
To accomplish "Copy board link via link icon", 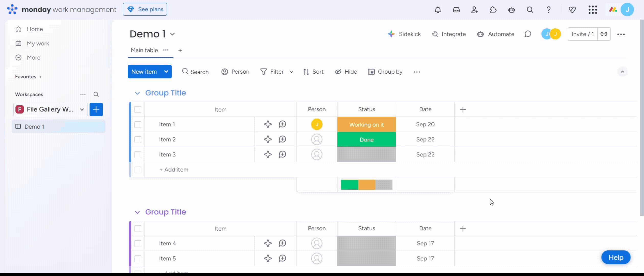I will [604, 34].
